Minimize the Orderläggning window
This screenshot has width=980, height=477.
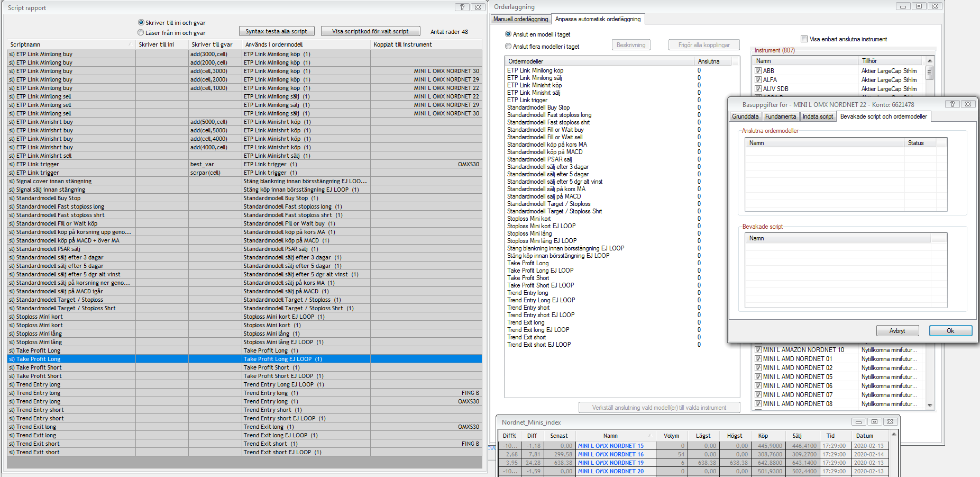(x=903, y=6)
